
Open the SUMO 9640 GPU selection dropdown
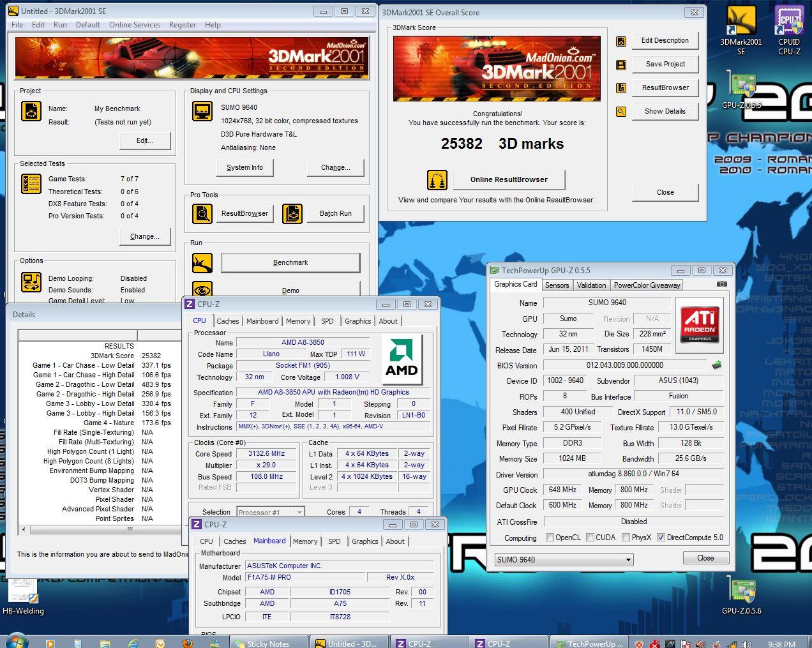(564, 559)
